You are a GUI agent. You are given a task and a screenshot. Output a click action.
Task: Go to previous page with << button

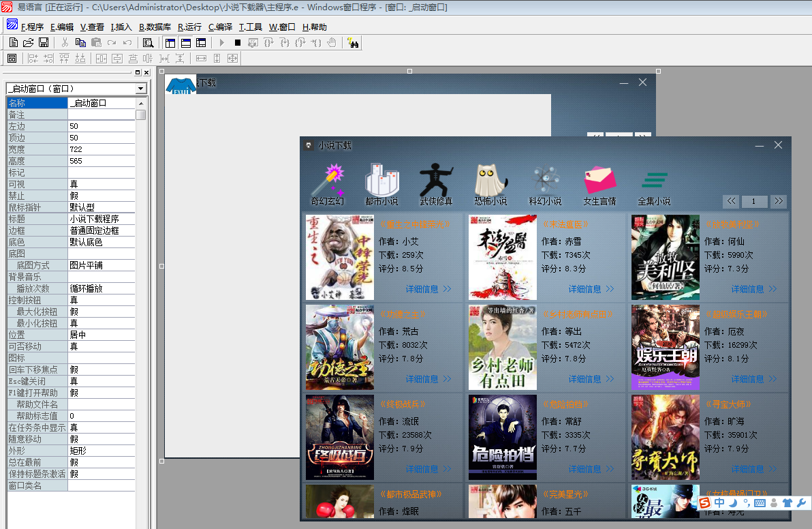pos(731,201)
